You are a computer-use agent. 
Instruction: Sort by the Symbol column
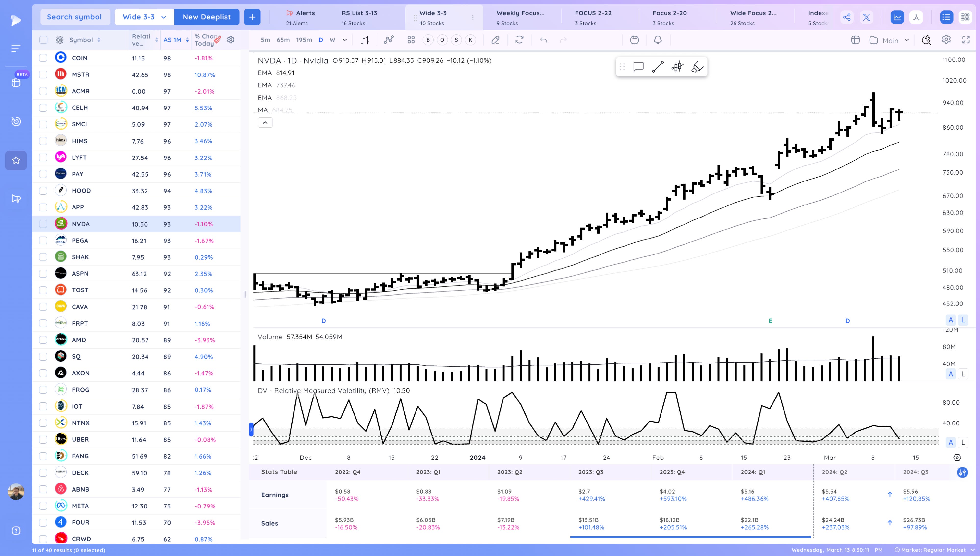tap(85, 40)
